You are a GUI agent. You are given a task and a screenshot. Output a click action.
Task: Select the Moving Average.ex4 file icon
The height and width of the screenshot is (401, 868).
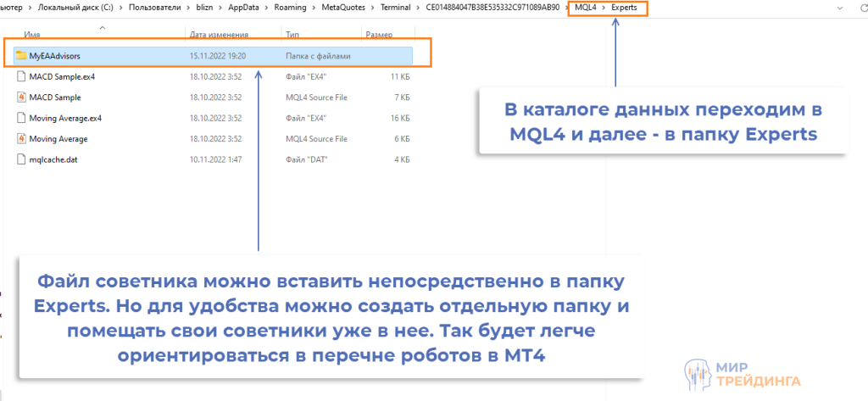21,118
